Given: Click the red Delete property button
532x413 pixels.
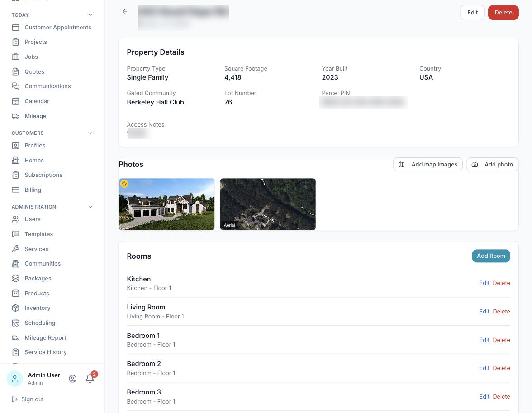Looking at the screenshot, I should pyautogui.click(x=503, y=13).
